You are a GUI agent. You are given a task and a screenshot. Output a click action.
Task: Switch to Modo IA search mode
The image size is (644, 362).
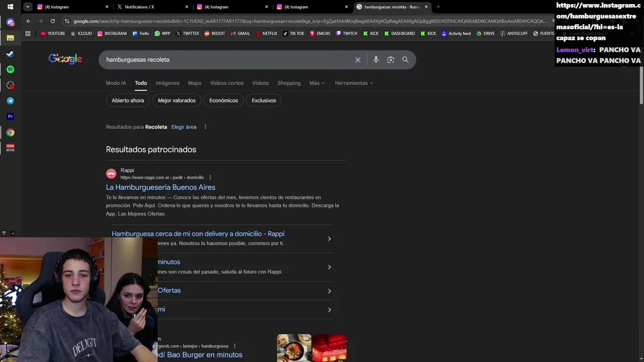tap(116, 83)
